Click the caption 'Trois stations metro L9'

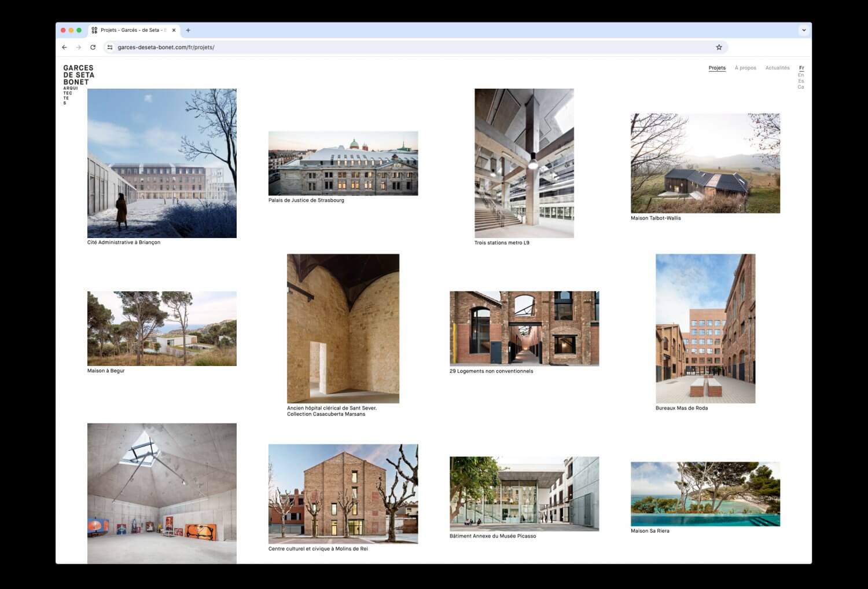pyautogui.click(x=502, y=243)
